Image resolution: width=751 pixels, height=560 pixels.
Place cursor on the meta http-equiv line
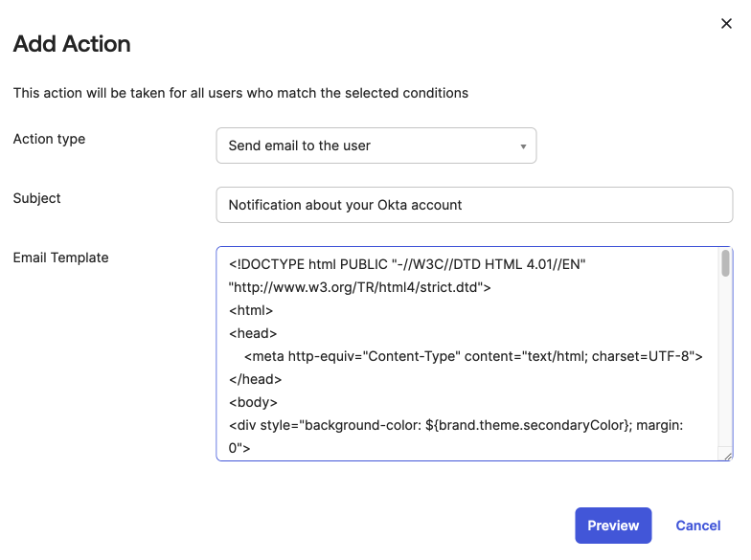(x=473, y=356)
